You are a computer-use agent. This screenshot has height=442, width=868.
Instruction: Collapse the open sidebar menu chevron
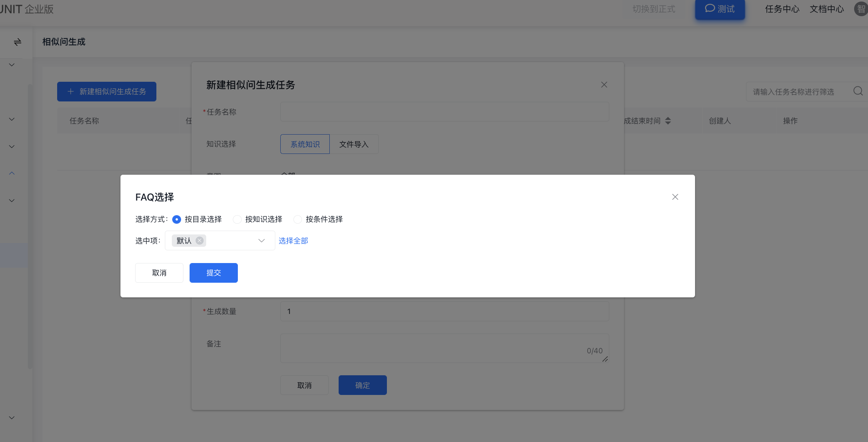coord(12,173)
